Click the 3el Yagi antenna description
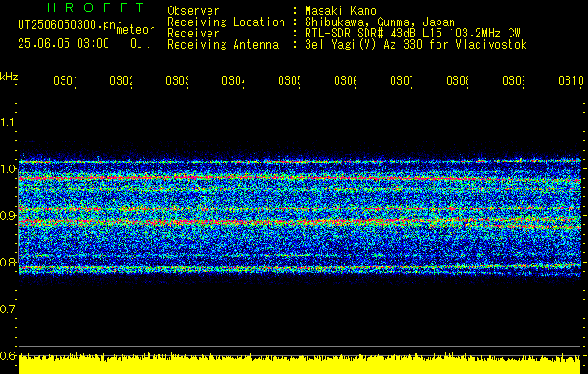 point(416,45)
